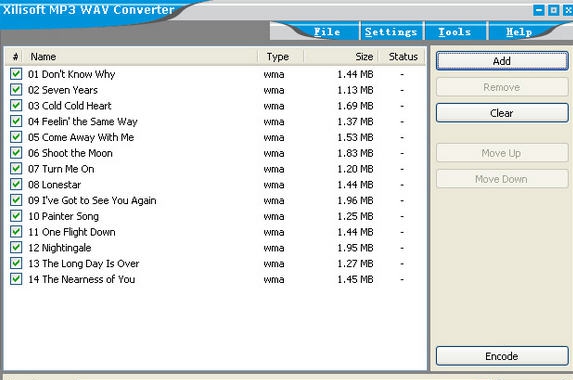Uncheck 07 Turn Me On checkbox

[16, 168]
